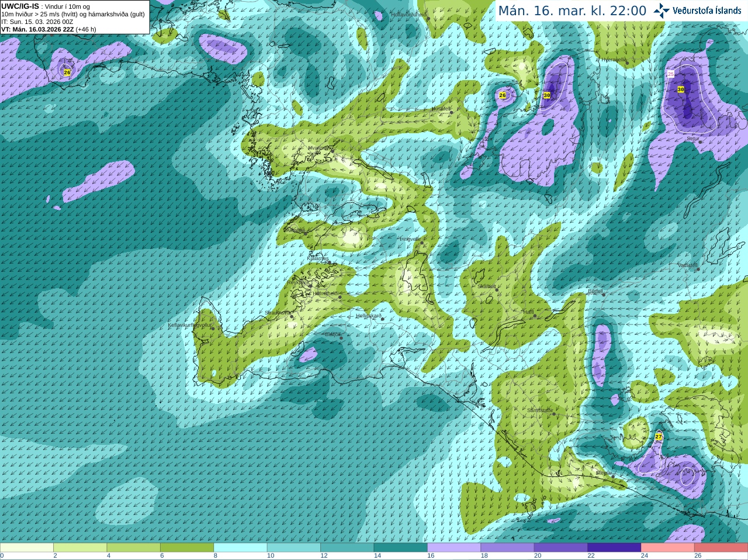The height and width of the screenshot is (560, 748).
Task: Click the legend scale value 24
Action: pos(645,556)
